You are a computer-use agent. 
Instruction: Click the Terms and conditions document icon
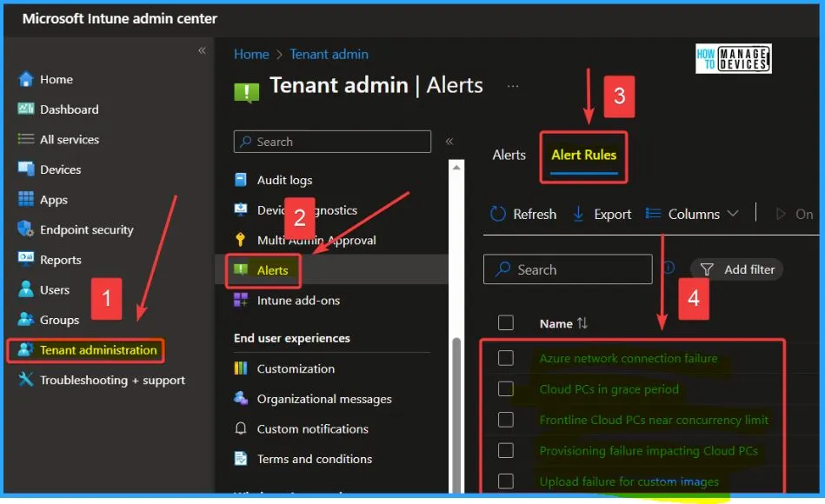click(x=241, y=458)
